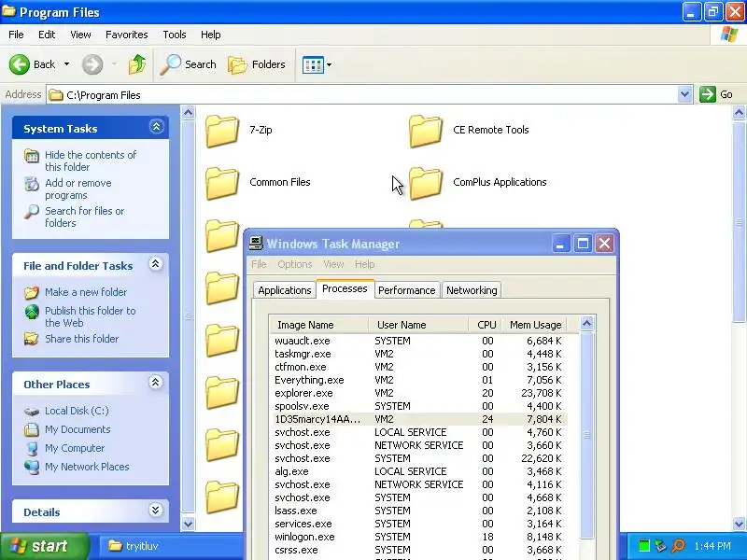Click the green CPU usage tray icon
This screenshot has height=560, width=747.
[x=644, y=546]
